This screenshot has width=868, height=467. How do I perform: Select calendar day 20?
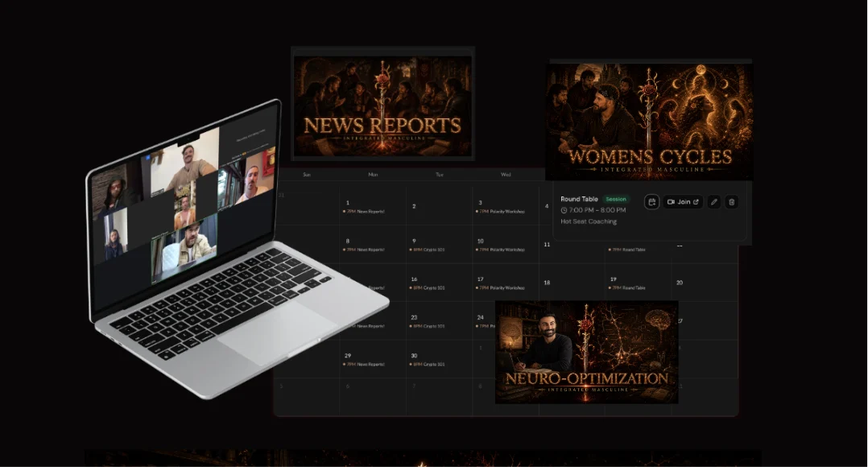click(680, 283)
